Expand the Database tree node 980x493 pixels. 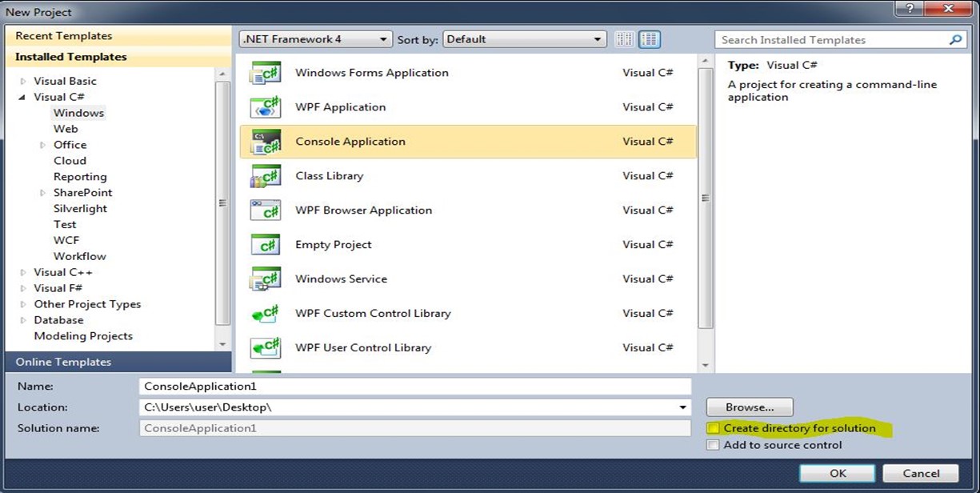tap(22, 320)
